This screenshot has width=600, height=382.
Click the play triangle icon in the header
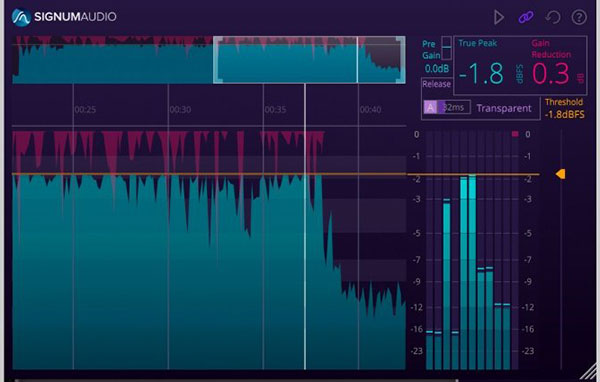pyautogui.click(x=498, y=17)
